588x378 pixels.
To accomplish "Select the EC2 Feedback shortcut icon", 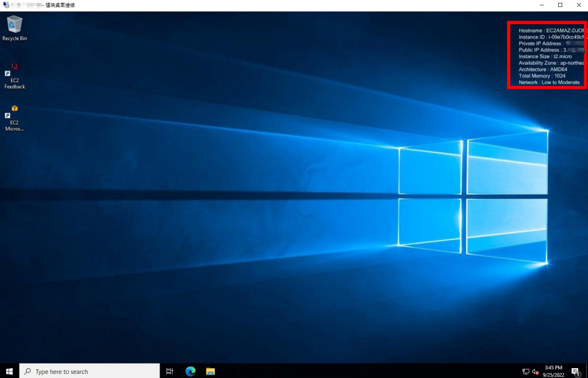I will pos(14,75).
